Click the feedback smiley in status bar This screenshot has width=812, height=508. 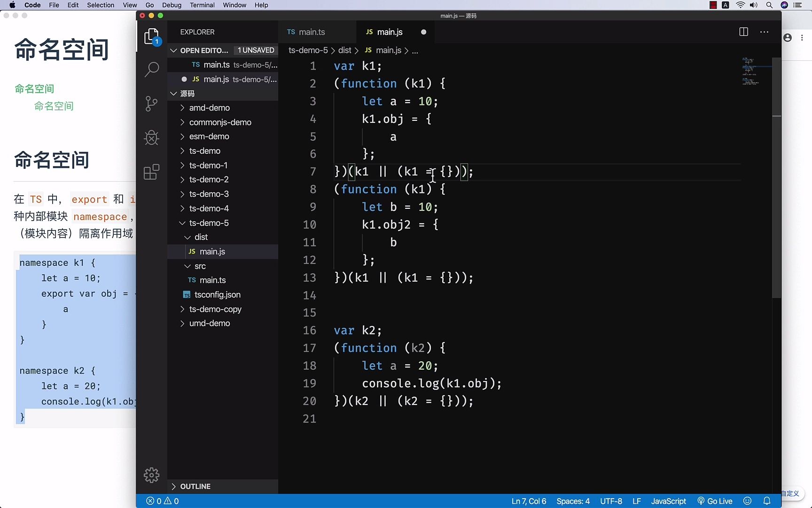748,501
